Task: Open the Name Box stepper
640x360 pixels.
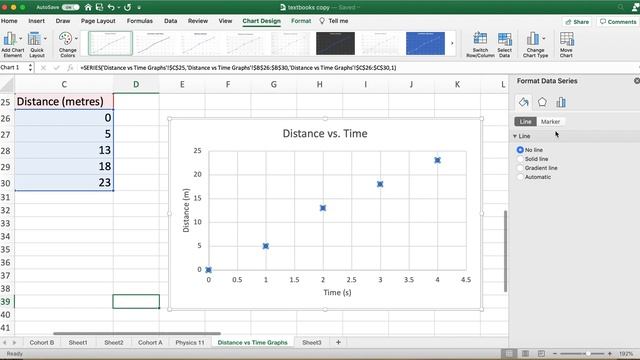Action: pos(30,67)
